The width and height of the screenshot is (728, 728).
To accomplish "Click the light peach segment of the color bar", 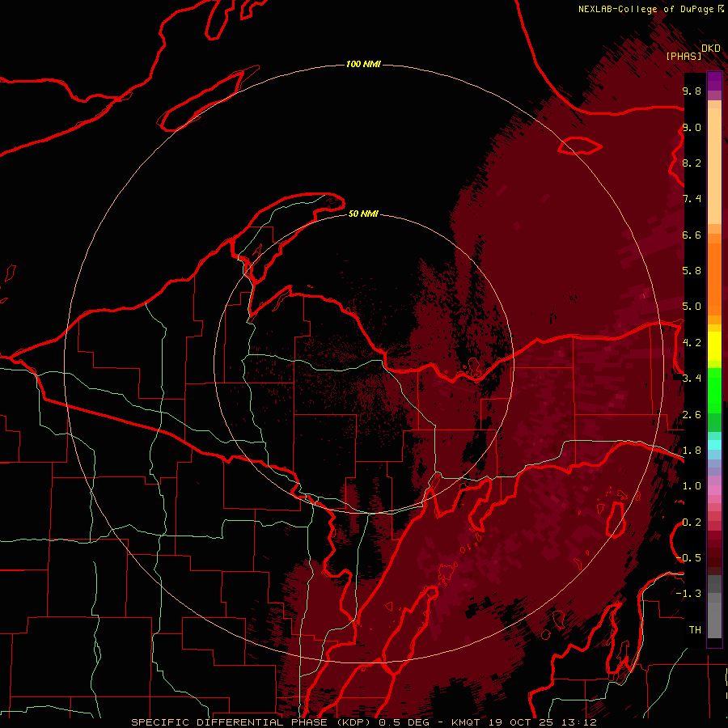I will (714, 167).
